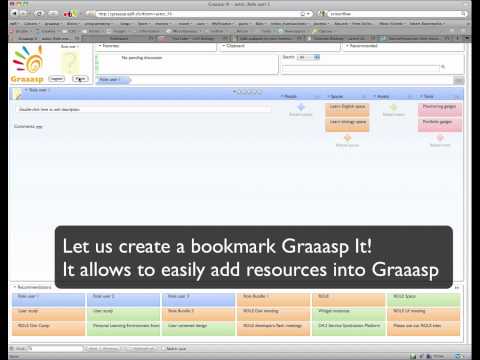Collapse the Favorites panel
The image size is (480, 360).
[100, 46]
